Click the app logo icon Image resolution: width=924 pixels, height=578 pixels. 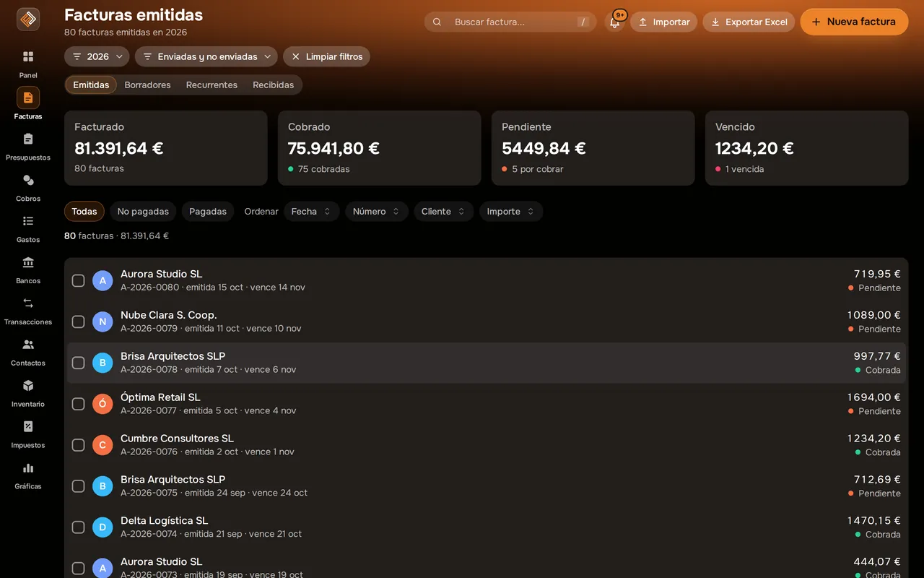(28, 20)
